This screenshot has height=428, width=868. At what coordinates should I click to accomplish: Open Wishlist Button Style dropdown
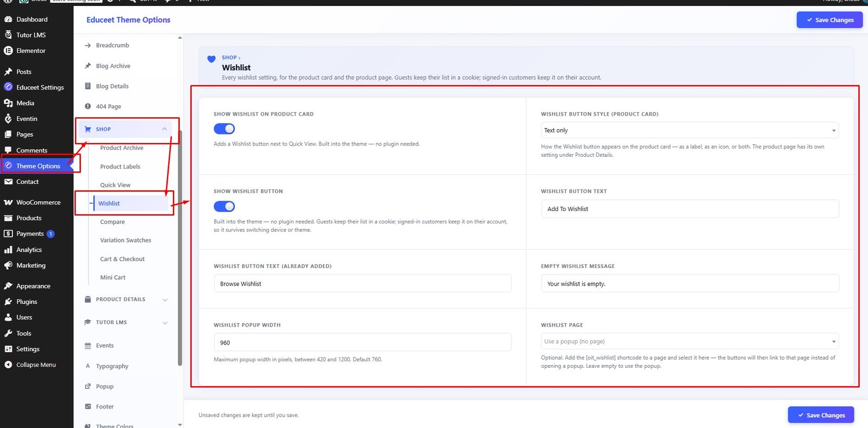[x=690, y=130]
